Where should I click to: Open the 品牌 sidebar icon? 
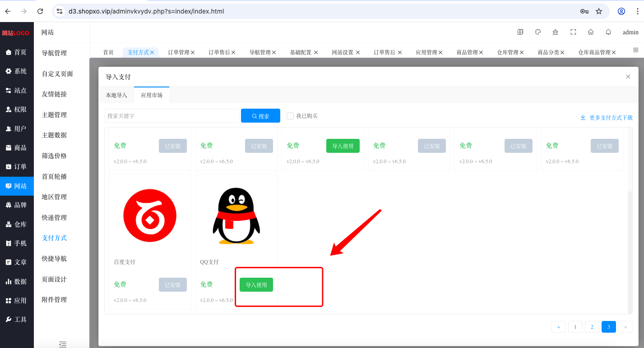[x=9, y=205]
